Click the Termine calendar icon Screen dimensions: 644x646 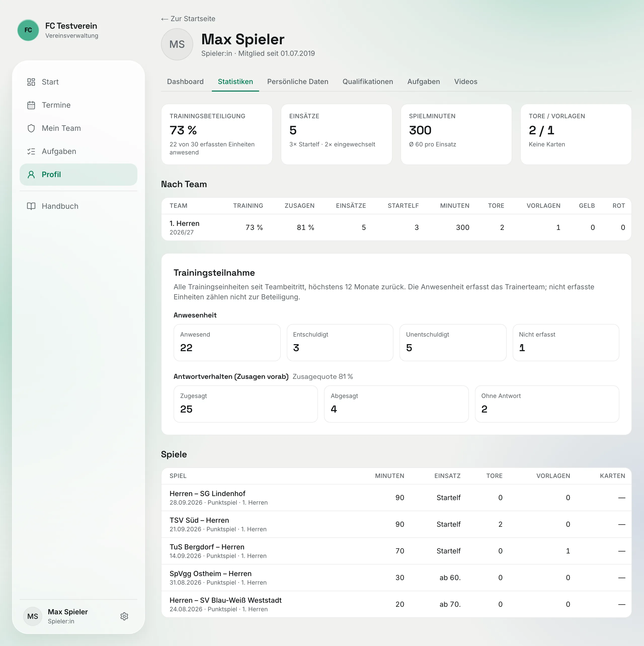(31, 105)
